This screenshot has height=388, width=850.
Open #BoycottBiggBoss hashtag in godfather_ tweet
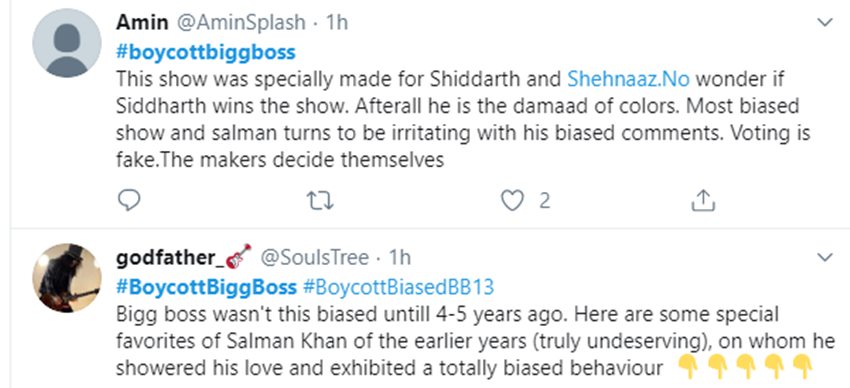pyautogui.click(x=207, y=287)
